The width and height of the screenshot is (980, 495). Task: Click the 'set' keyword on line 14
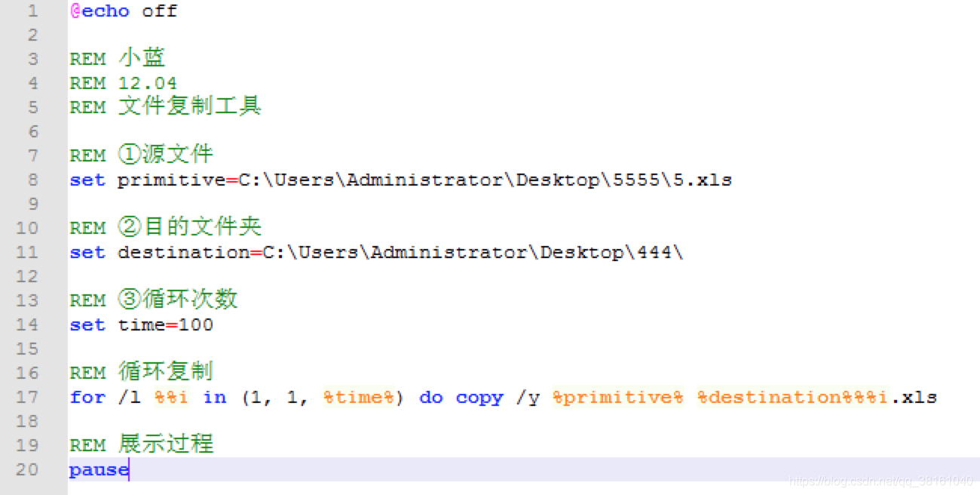pyautogui.click(x=87, y=325)
